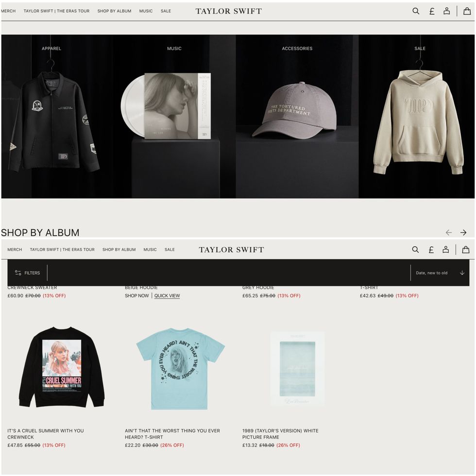Open Taylor Swift | The Eras Tour menu in lower header

(62, 250)
